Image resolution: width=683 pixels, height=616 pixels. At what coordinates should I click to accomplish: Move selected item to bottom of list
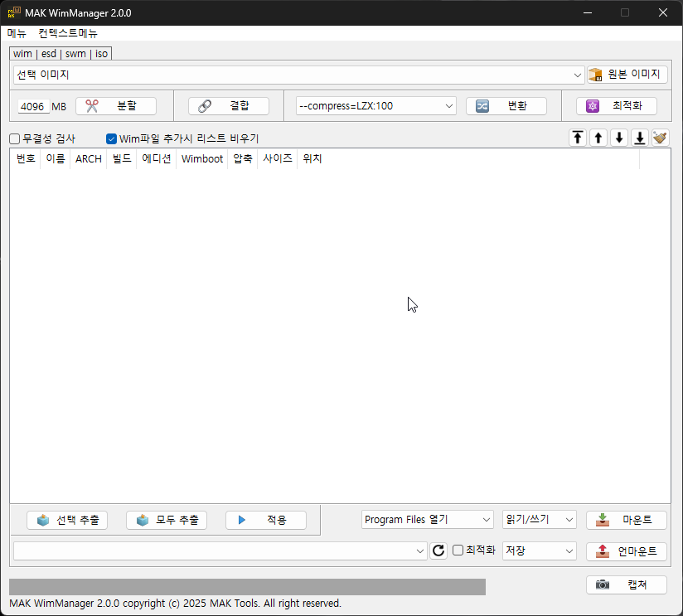[x=640, y=138]
